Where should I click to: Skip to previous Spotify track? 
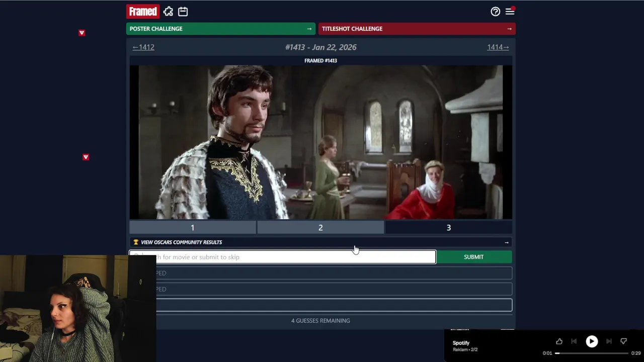coord(574,341)
